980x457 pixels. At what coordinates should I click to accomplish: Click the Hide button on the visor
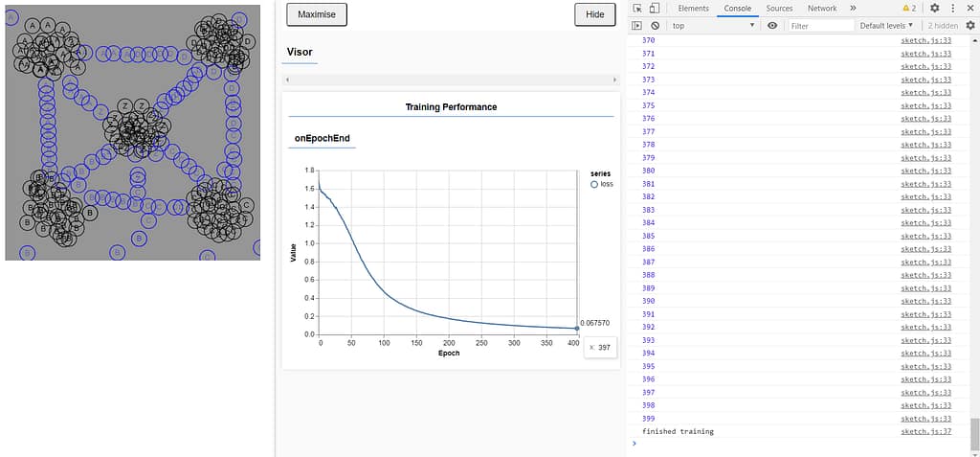pyautogui.click(x=595, y=14)
